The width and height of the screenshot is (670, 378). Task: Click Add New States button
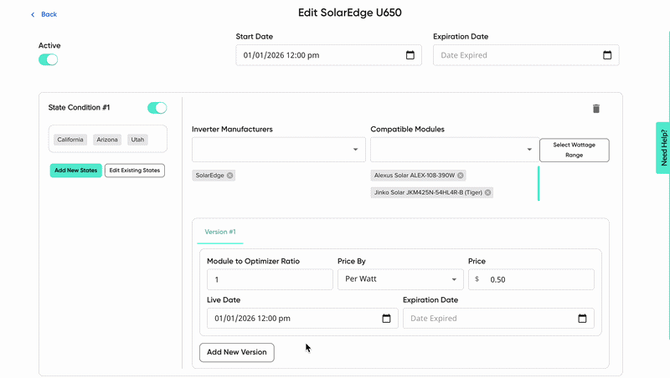pyautogui.click(x=76, y=170)
